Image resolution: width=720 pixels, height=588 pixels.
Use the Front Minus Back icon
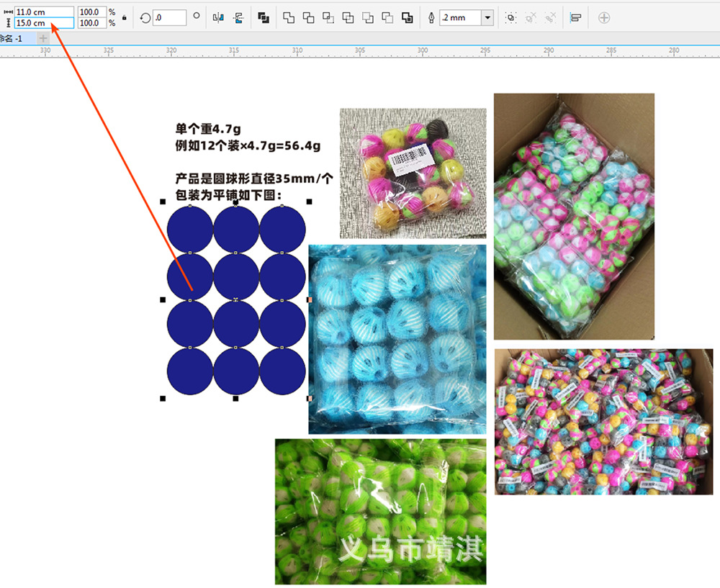pos(367,17)
